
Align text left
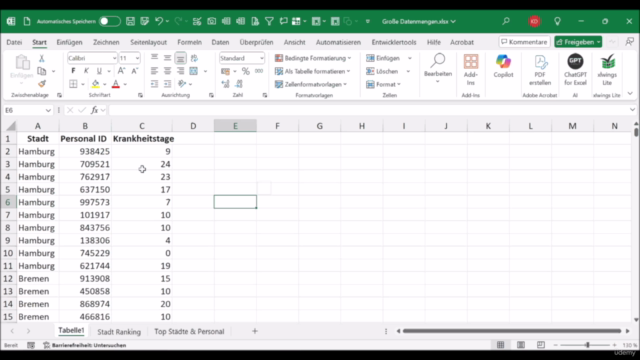(x=154, y=71)
